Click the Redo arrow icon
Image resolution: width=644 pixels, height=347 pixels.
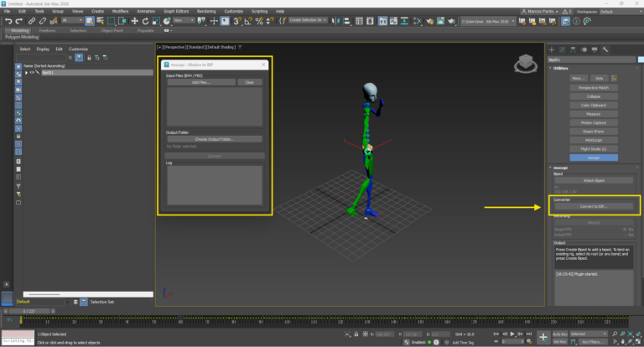19,21
